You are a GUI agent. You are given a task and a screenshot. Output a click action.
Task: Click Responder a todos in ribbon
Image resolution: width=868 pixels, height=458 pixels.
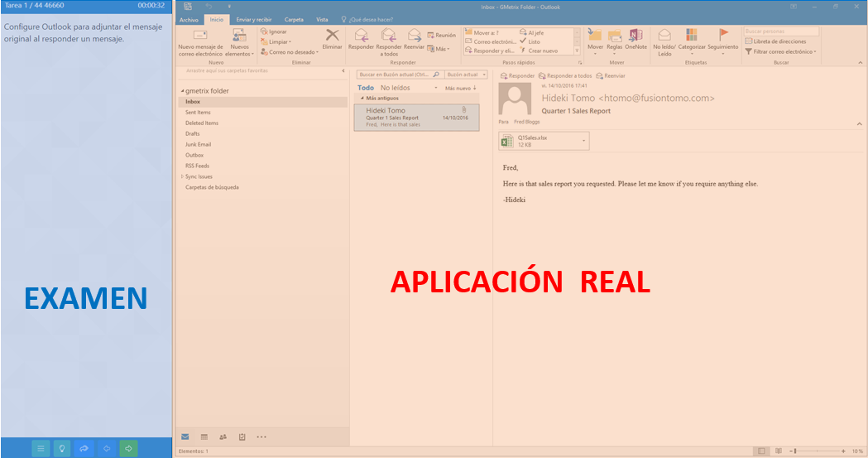point(389,42)
